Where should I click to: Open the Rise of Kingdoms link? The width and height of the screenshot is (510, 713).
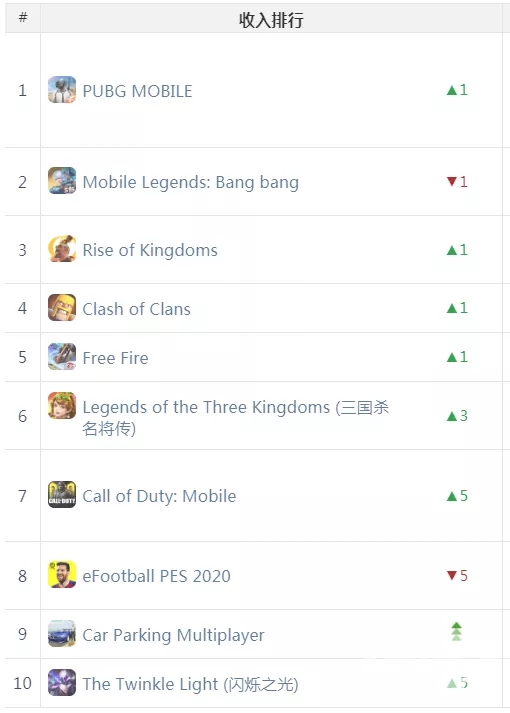pos(150,250)
